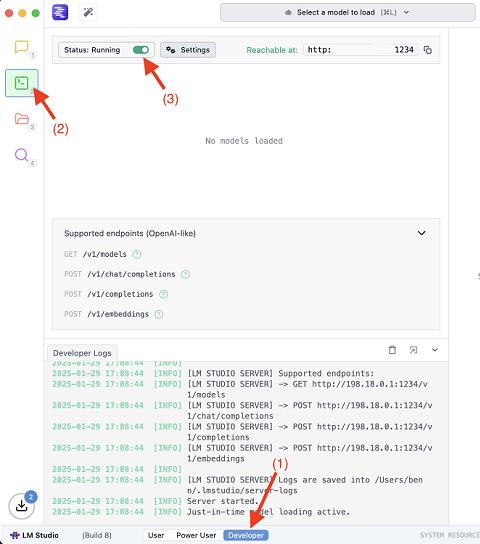480x544 pixels.
Task: Show help for /v1/chat/completions endpoint
Action: pos(186,274)
